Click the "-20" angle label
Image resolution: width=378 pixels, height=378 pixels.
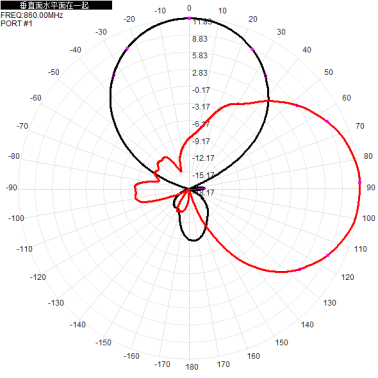pos(129,19)
